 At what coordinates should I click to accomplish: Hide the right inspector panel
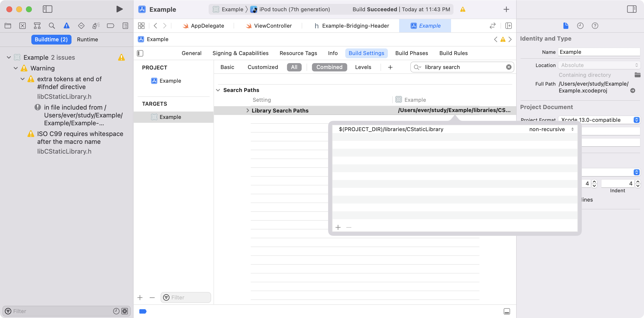pos(632,9)
